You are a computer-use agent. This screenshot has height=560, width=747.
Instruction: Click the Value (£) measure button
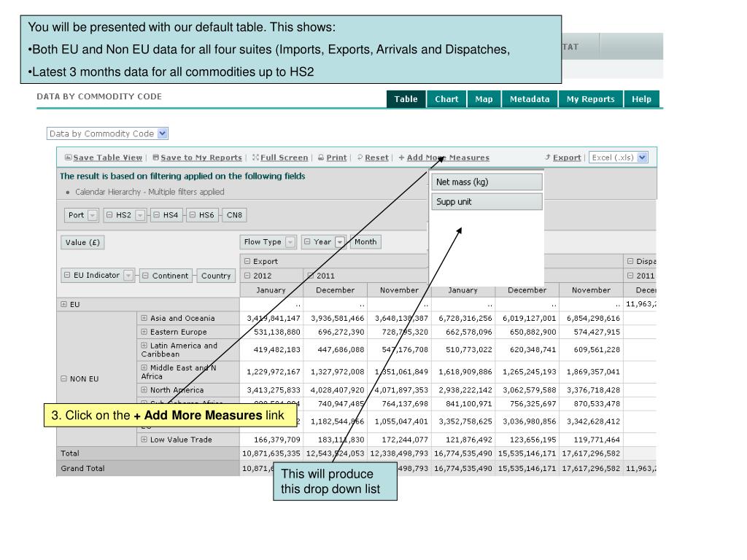(x=82, y=242)
